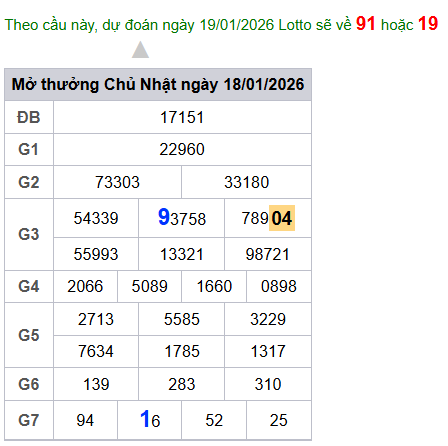Click G3 value 98721
Image resolution: width=448 pixels, height=446 pixels.
(268, 254)
